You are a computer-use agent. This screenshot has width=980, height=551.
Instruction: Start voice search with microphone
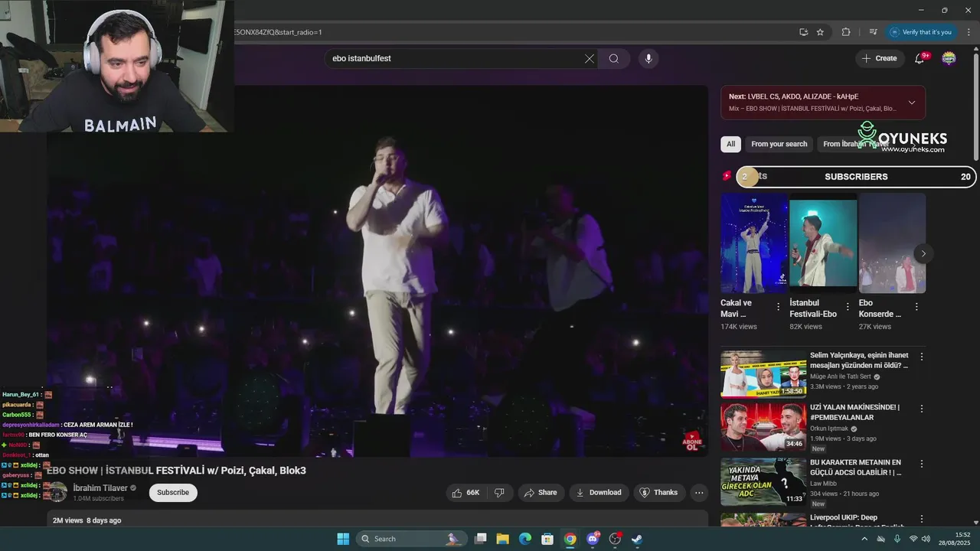pos(648,59)
